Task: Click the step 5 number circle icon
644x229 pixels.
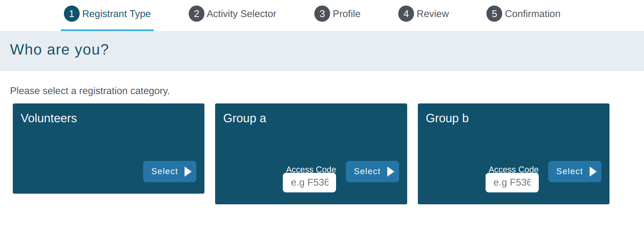Action: click(x=494, y=14)
